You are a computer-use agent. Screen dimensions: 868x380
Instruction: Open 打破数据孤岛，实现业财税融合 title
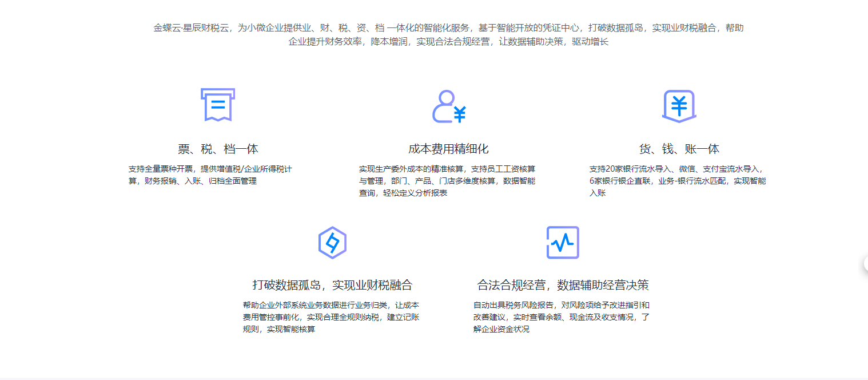pyautogui.click(x=332, y=285)
